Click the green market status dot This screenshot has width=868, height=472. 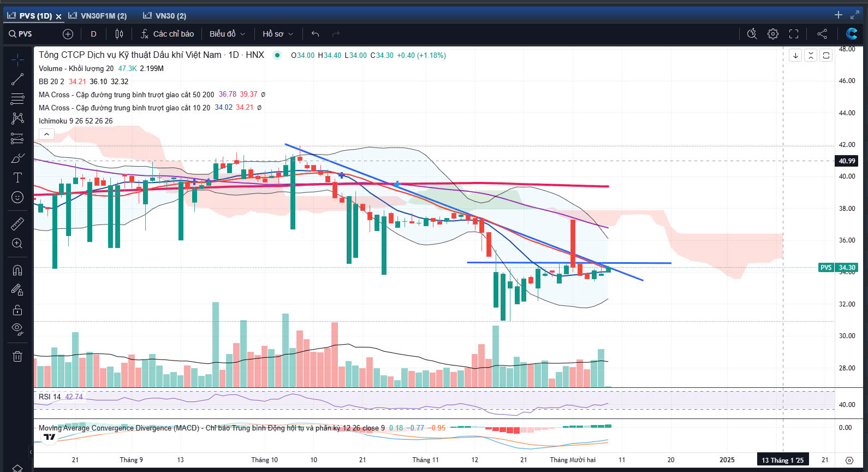point(277,55)
